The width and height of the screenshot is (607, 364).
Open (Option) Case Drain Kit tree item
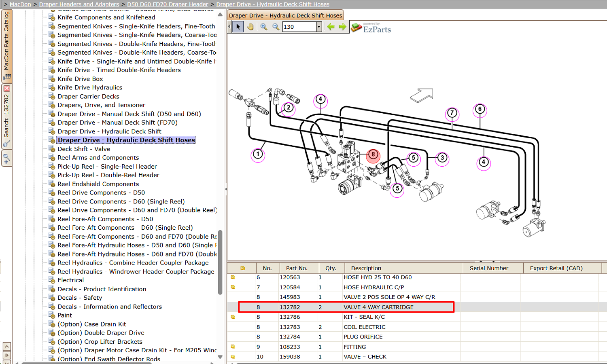point(92,324)
